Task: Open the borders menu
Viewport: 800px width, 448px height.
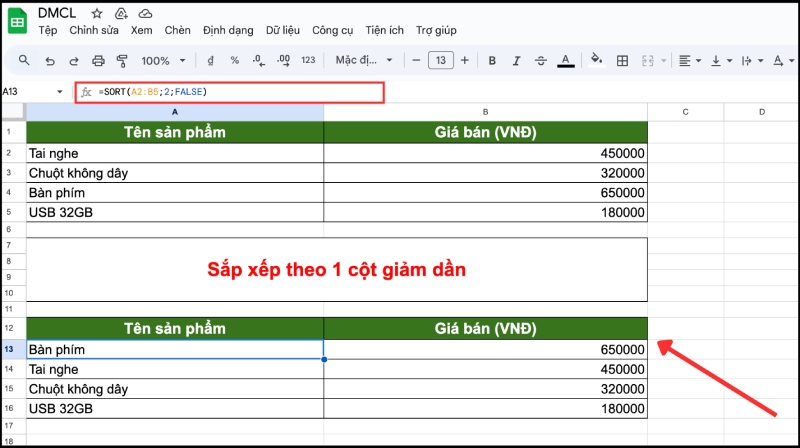Action: point(622,61)
